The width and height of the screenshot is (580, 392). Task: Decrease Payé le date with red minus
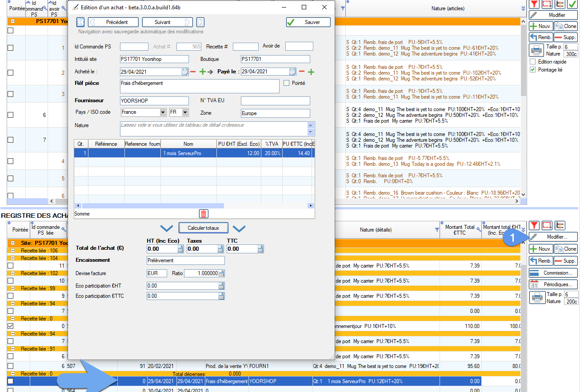coord(301,72)
